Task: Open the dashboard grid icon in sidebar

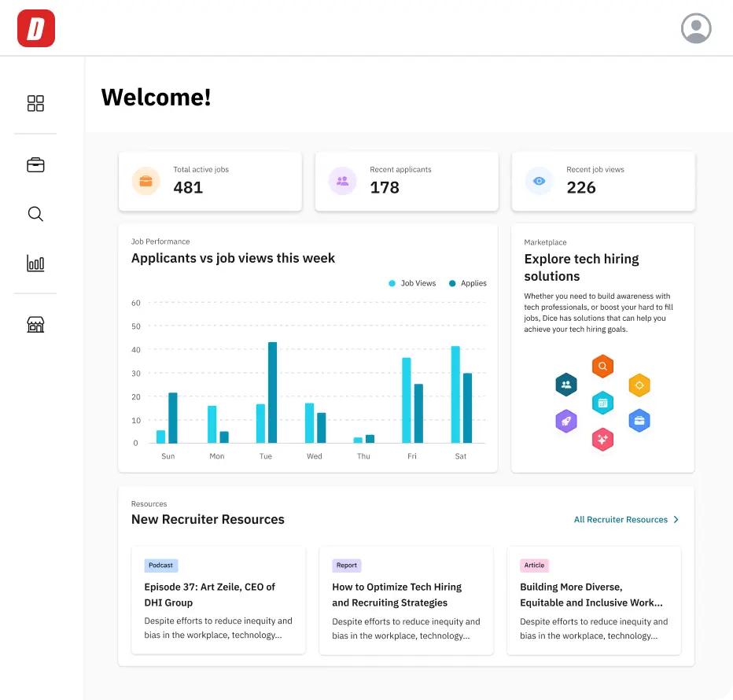Action: pyautogui.click(x=35, y=103)
